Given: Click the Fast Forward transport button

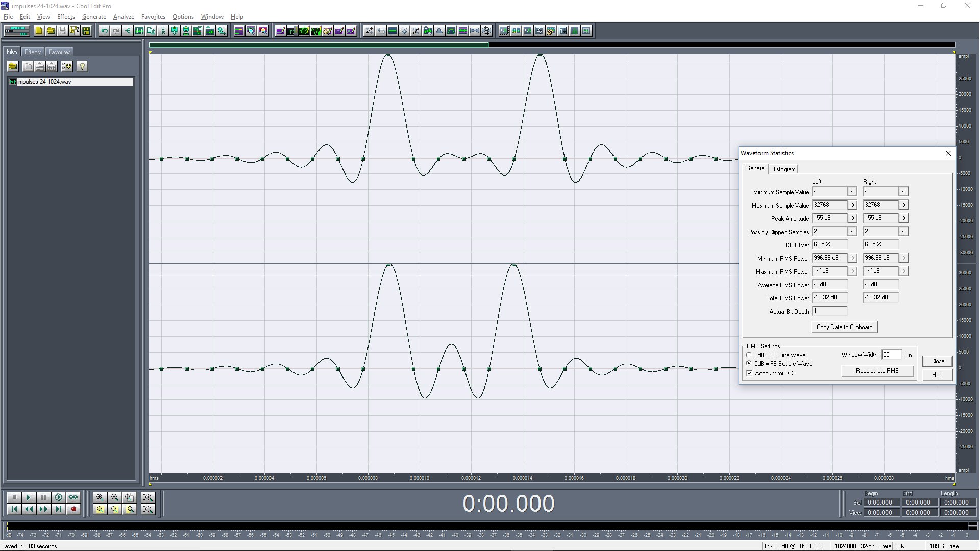Looking at the screenshot, I should click(x=43, y=509).
